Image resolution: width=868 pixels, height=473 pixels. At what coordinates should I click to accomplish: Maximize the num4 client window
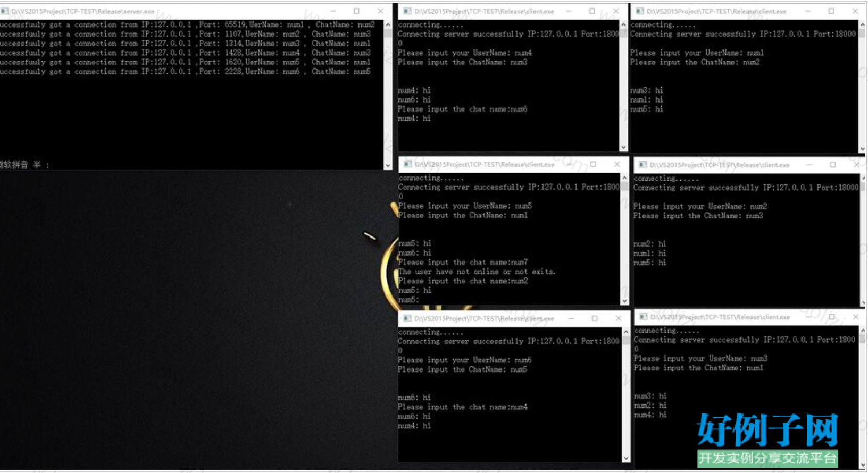point(592,11)
